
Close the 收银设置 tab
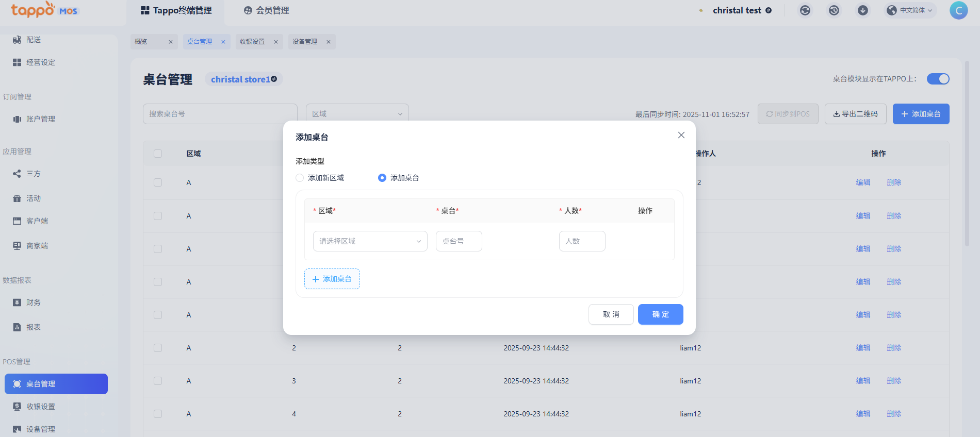coord(276,42)
